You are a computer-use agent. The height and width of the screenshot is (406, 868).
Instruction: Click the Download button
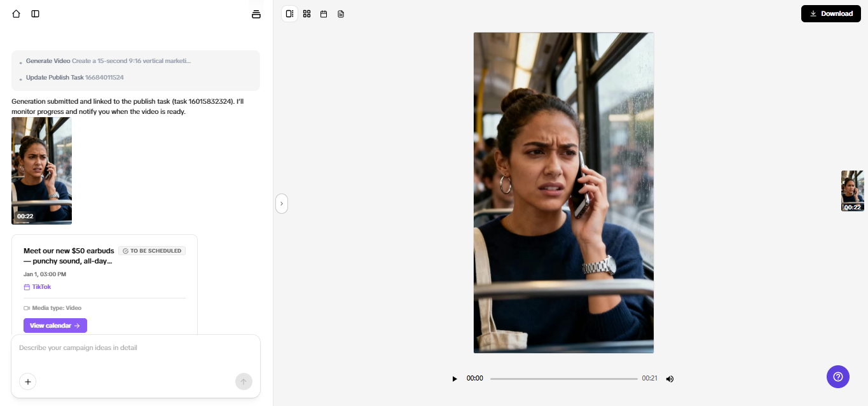click(830, 13)
